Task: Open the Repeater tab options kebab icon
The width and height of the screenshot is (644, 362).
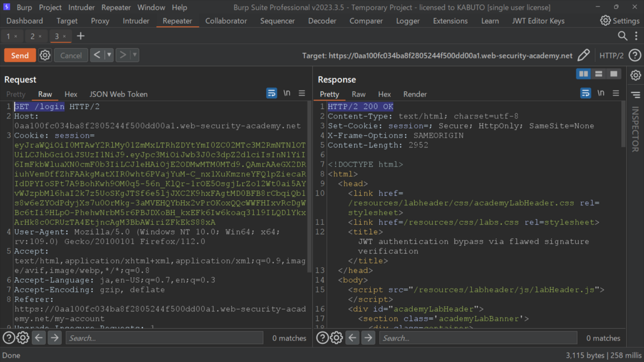Action: pyautogui.click(x=636, y=36)
